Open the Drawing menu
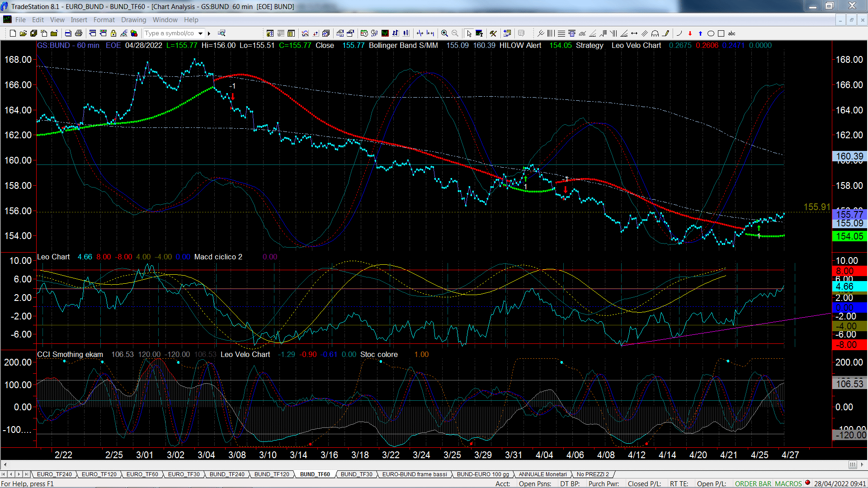The width and height of the screenshot is (868, 488). click(x=133, y=19)
